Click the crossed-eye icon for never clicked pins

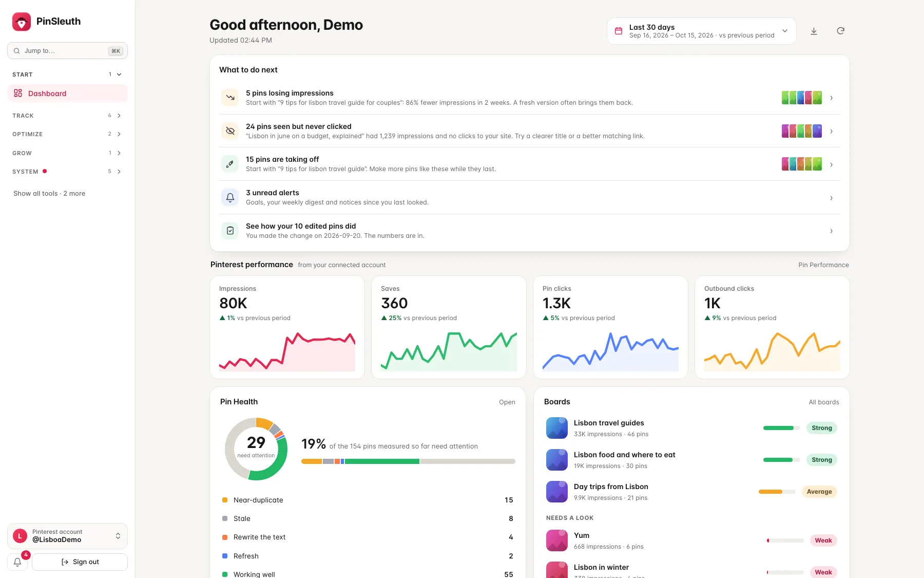point(230,131)
